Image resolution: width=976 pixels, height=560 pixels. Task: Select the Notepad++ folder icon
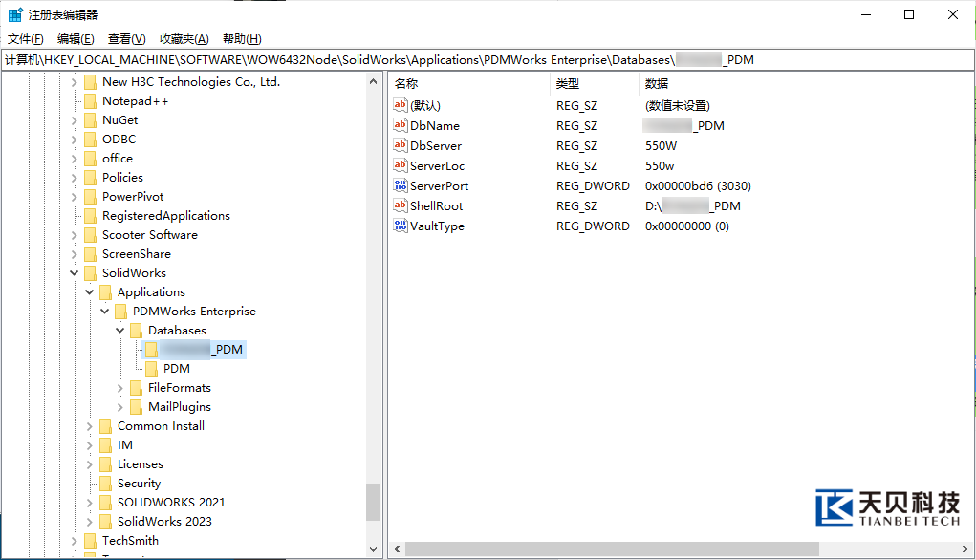coord(91,101)
